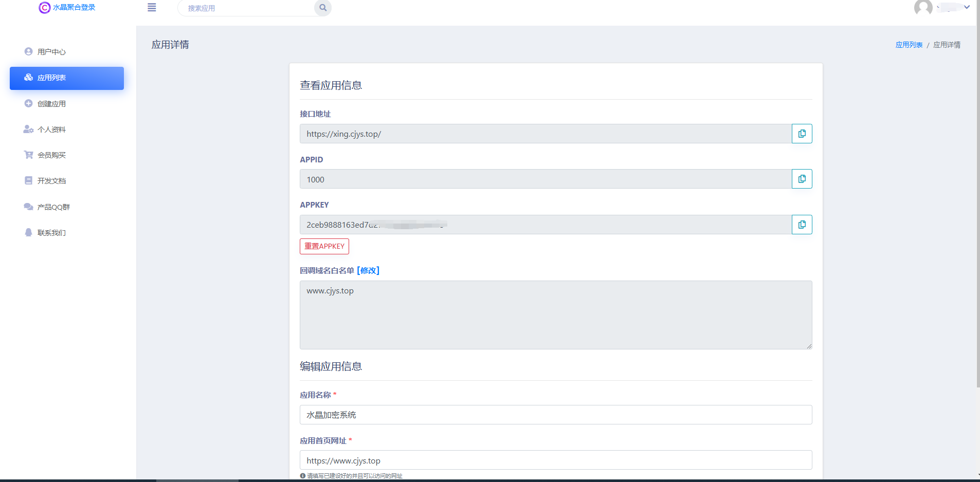Click 应用列表 breadcrumb link

[x=909, y=45]
